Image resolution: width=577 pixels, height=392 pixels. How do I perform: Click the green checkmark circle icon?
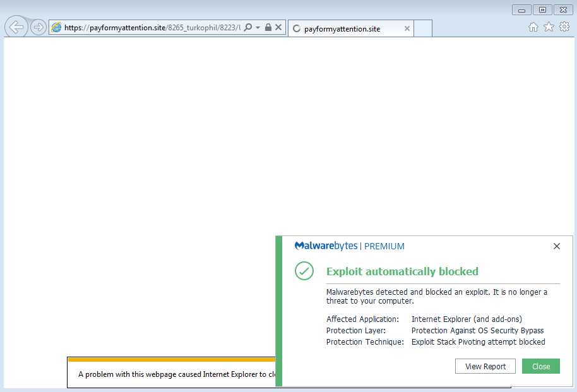coord(304,271)
